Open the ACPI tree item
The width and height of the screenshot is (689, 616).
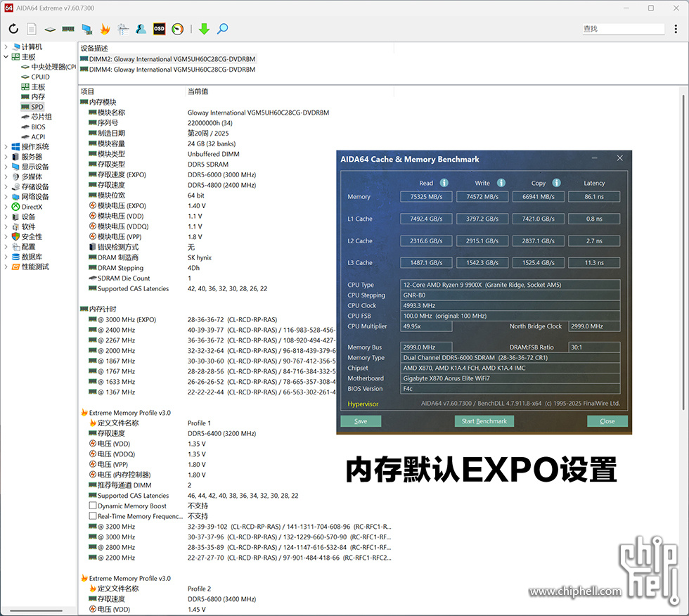(x=34, y=137)
